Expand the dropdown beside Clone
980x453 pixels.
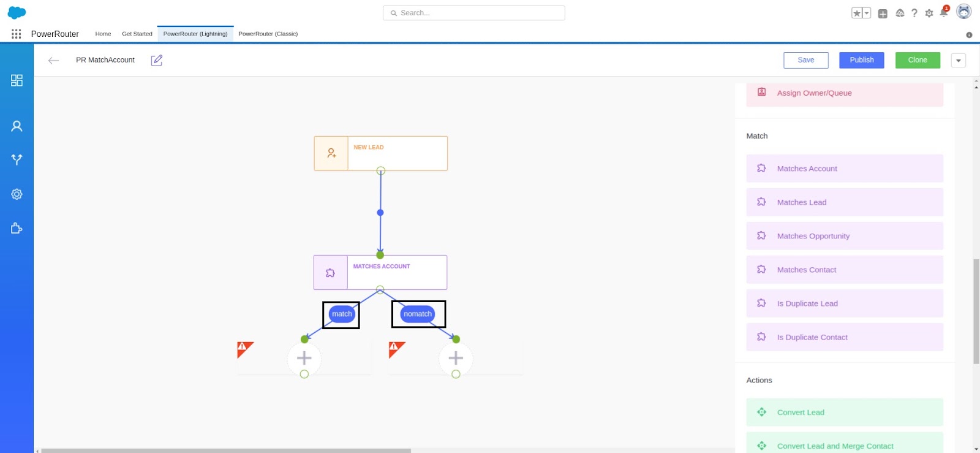[x=959, y=60]
